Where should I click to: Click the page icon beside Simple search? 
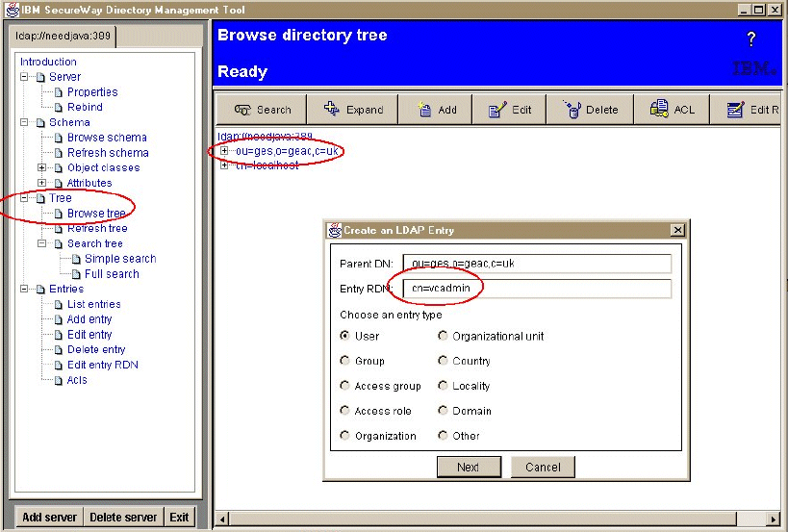click(76, 259)
